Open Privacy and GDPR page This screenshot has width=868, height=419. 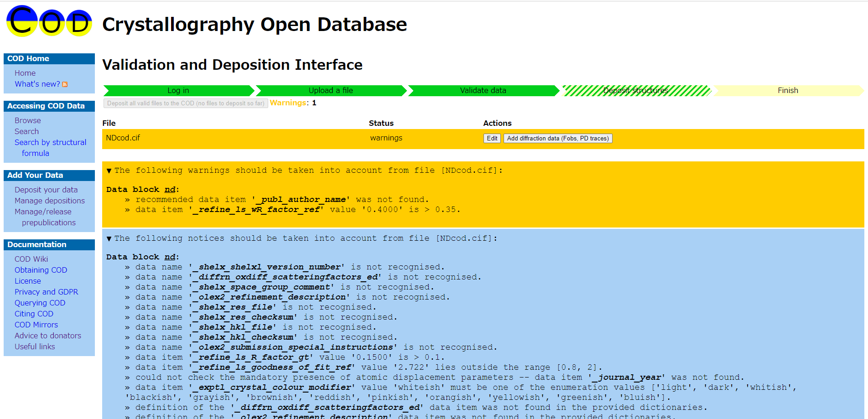46,292
